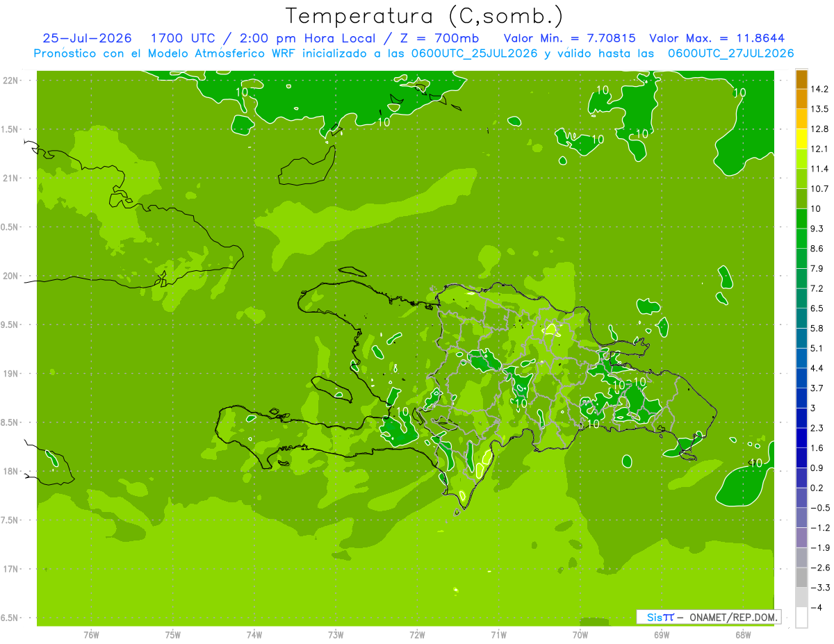Viewport: 834px width, 644px height.
Task: Click the "-1.9" legend value
Action: (x=819, y=547)
